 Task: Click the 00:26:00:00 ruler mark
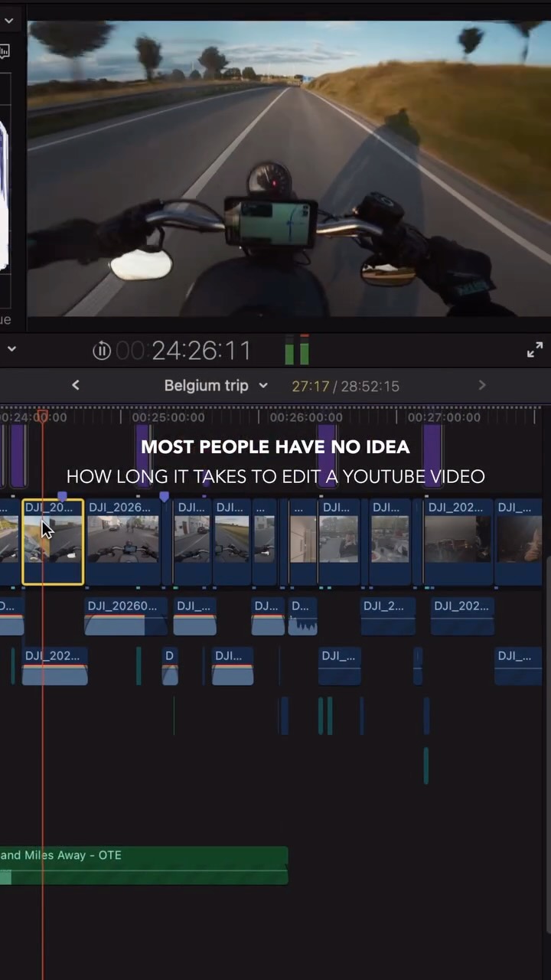pyautogui.click(x=305, y=417)
